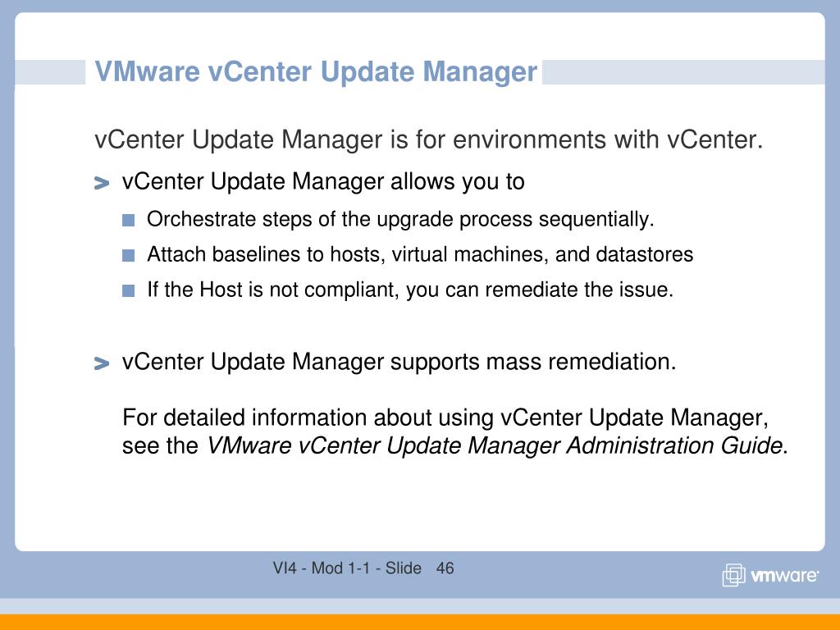840x630 pixels.
Task: Click the orange bar at slide bottom
Action: click(420, 622)
